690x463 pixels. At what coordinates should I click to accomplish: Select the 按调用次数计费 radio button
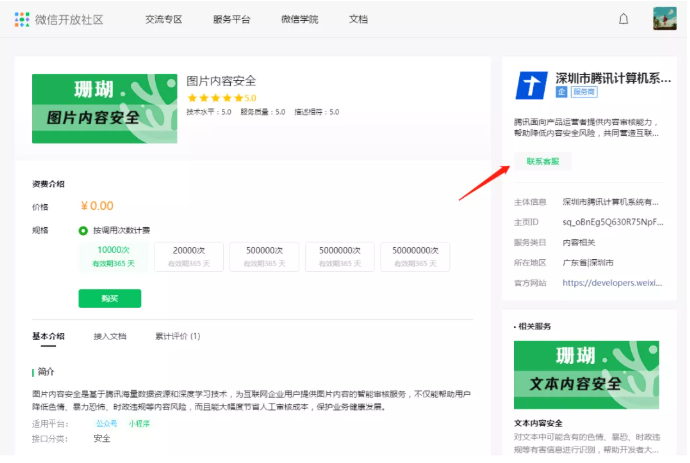coord(83,231)
